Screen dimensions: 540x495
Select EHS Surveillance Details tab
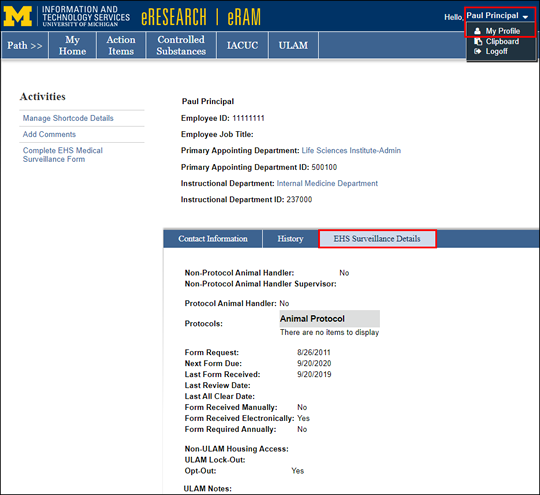tap(377, 239)
